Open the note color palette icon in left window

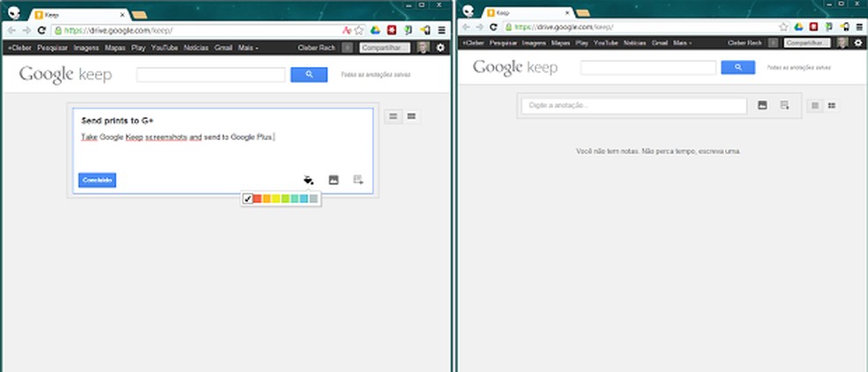point(309,180)
